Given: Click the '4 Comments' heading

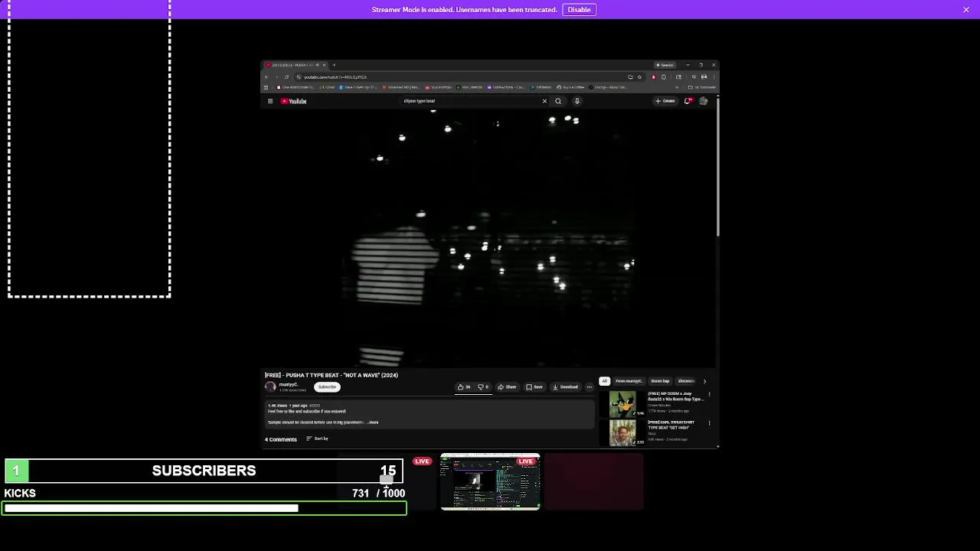Looking at the screenshot, I should click(280, 439).
